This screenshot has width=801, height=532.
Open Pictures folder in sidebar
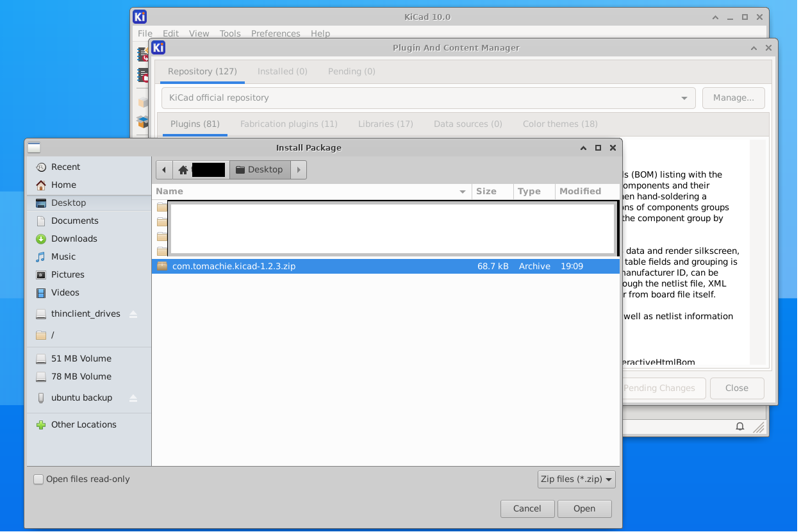tap(67, 274)
